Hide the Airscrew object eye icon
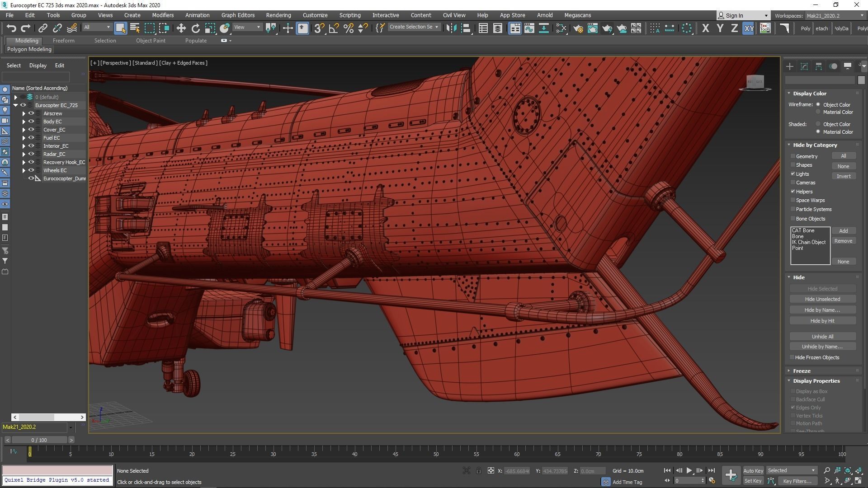This screenshot has height=488, width=868. pos(31,113)
